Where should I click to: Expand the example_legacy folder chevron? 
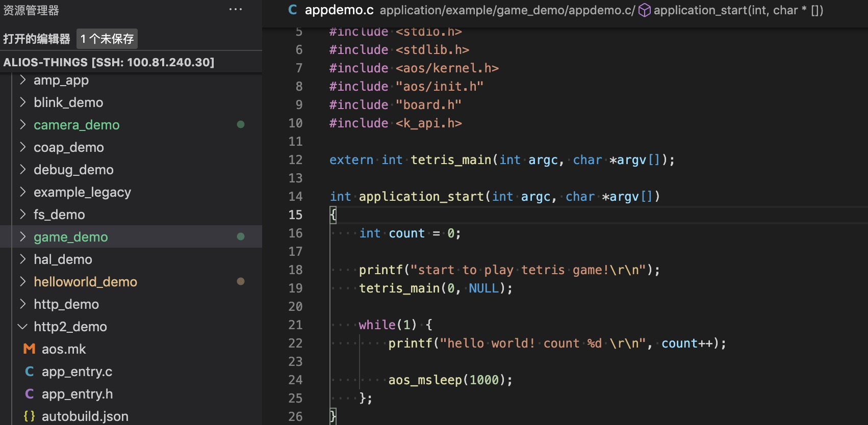tap(22, 192)
